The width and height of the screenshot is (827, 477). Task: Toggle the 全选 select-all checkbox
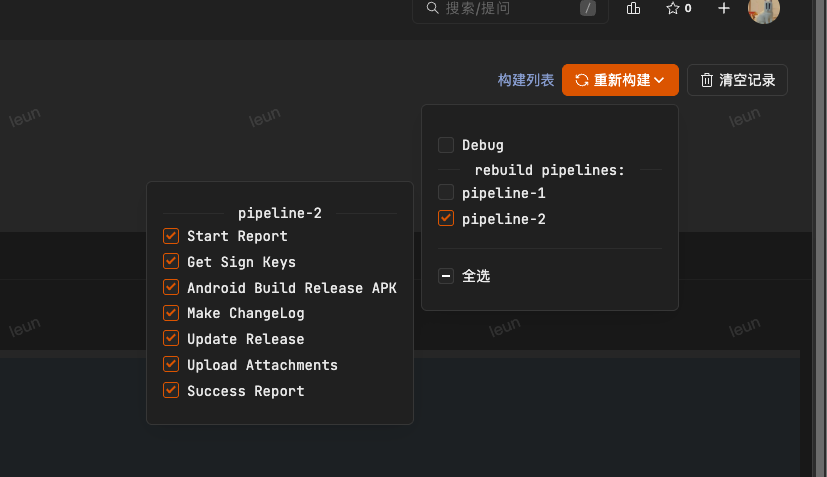446,276
